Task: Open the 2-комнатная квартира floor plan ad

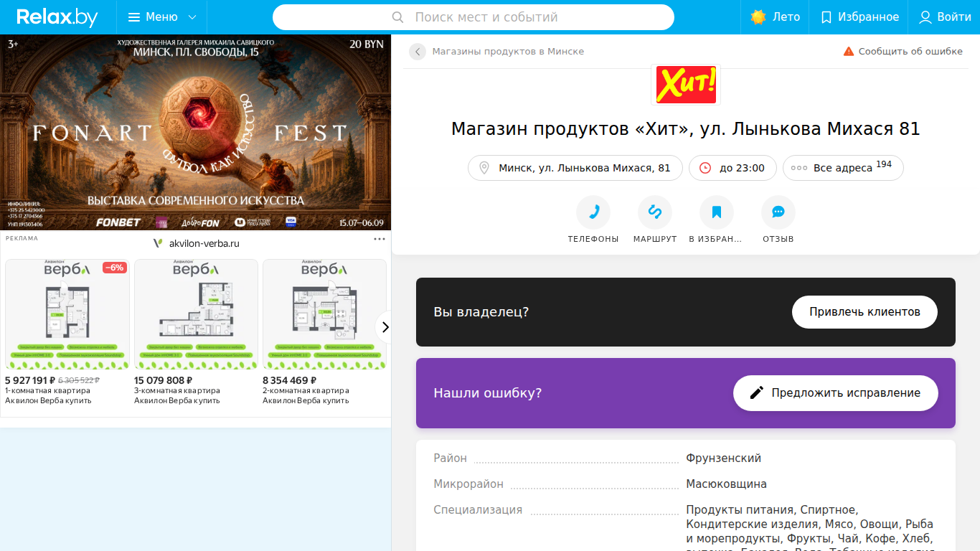Action: coord(324,314)
